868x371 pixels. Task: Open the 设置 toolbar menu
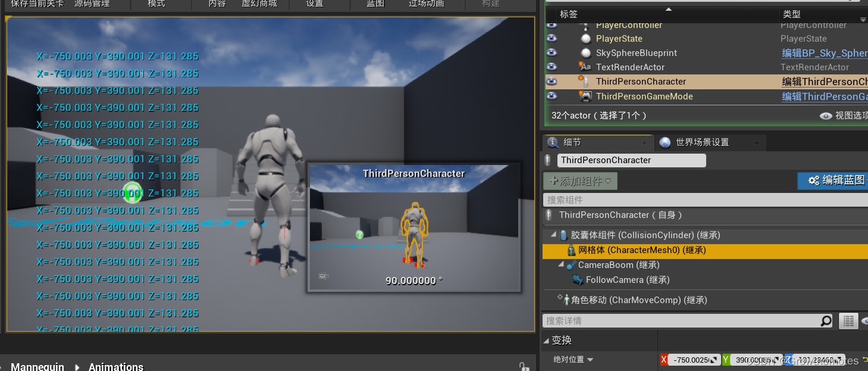(x=315, y=4)
